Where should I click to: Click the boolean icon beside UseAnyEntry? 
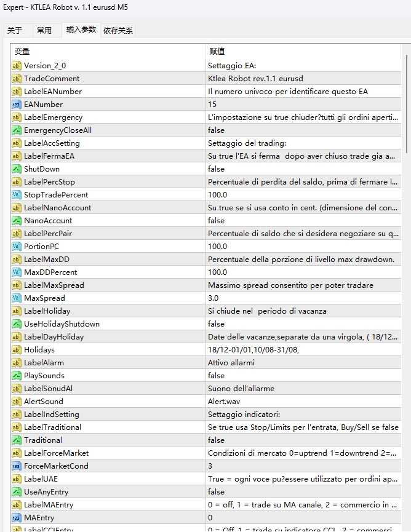pos(16,491)
